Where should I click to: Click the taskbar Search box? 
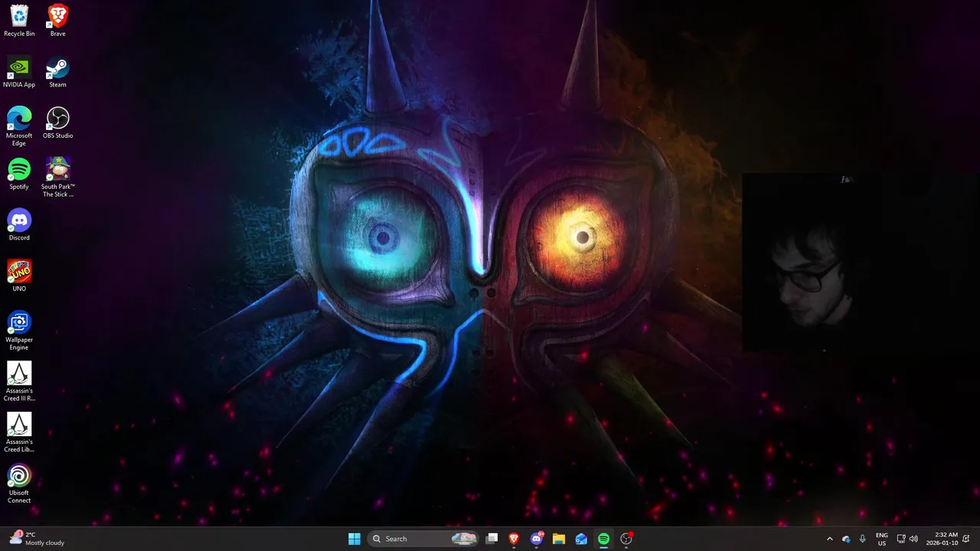coord(423,539)
